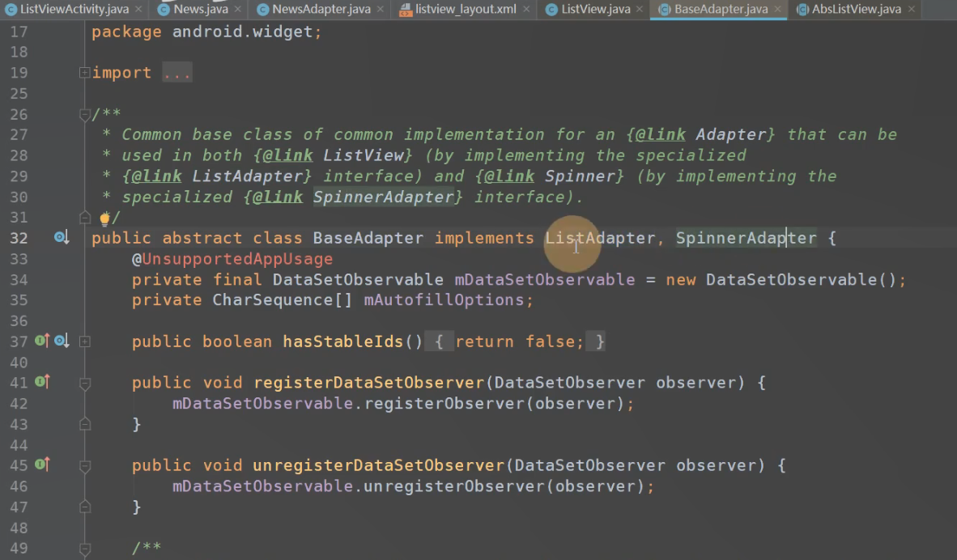Click SpinnerAdapter in the class declaration
Viewport: 957px width, 560px height.
point(746,238)
